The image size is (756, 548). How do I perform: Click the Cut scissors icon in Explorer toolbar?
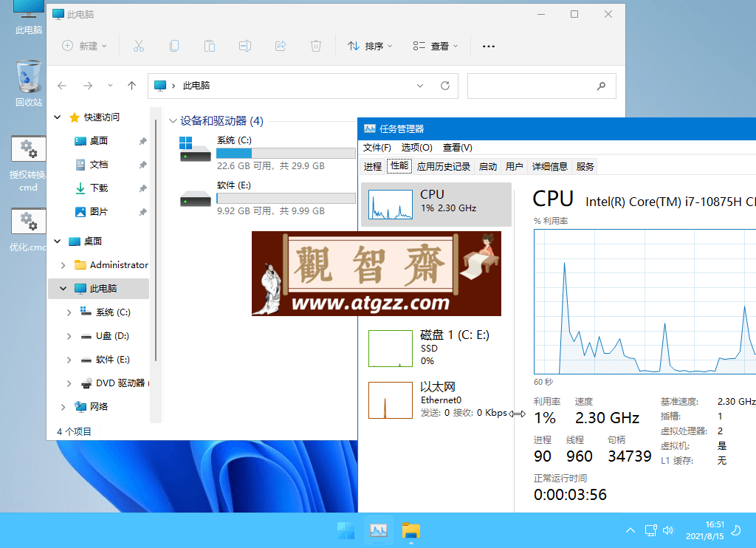tap(138, 46)
